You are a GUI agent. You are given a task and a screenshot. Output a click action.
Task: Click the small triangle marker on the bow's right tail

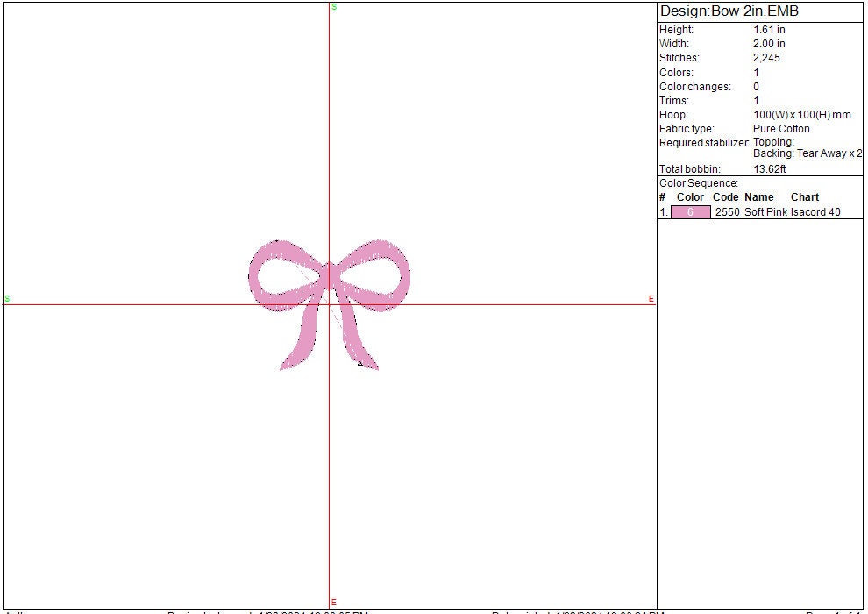[359, 362]
